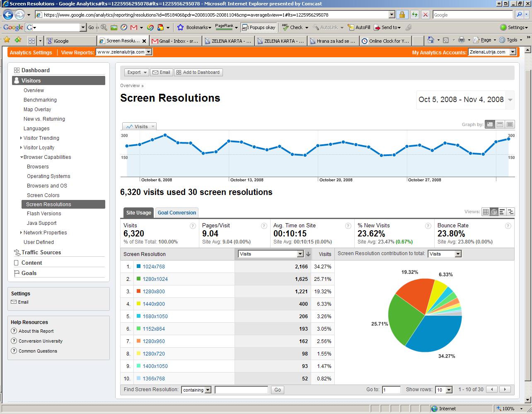Click the Feeds RSS icon

coord(446,40)
